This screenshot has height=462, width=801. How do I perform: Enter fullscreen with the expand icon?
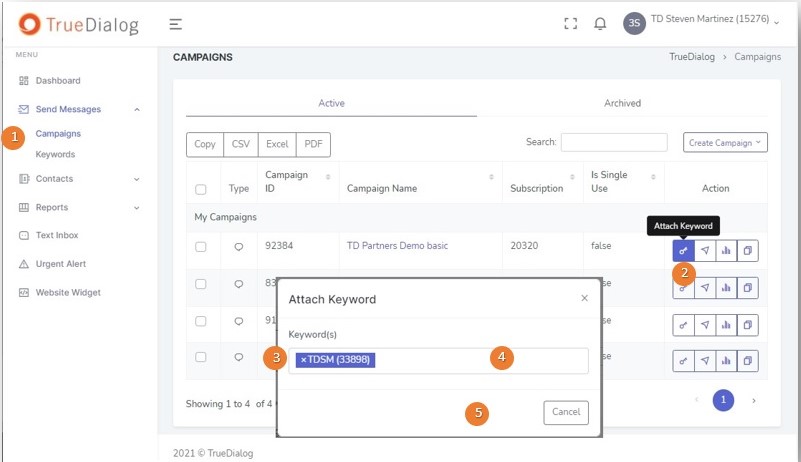click(571, 23)
